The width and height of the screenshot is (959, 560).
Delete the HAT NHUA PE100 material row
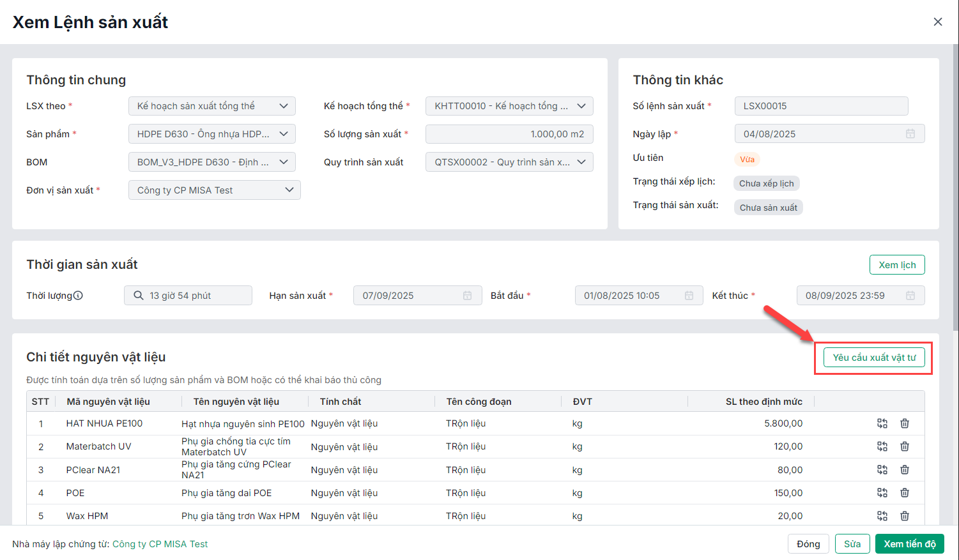[x=905, y=423]
